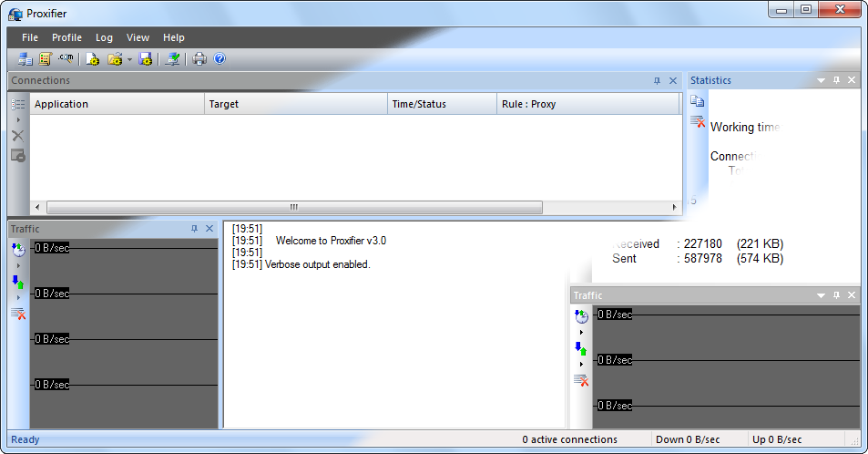Open Proxification Rules toolbar icon
Viewport: 868px width, 454px height.
pyautogui.click(x=45, y=59)
